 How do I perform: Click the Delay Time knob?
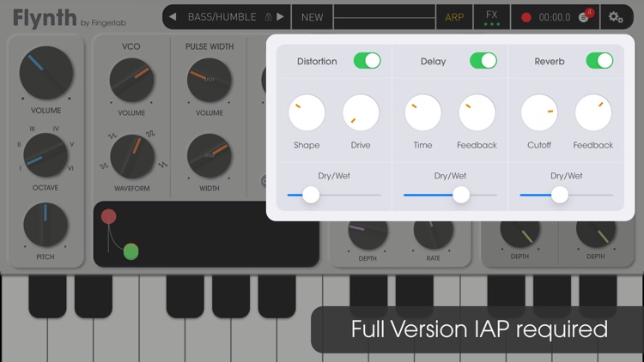[423, 112]
